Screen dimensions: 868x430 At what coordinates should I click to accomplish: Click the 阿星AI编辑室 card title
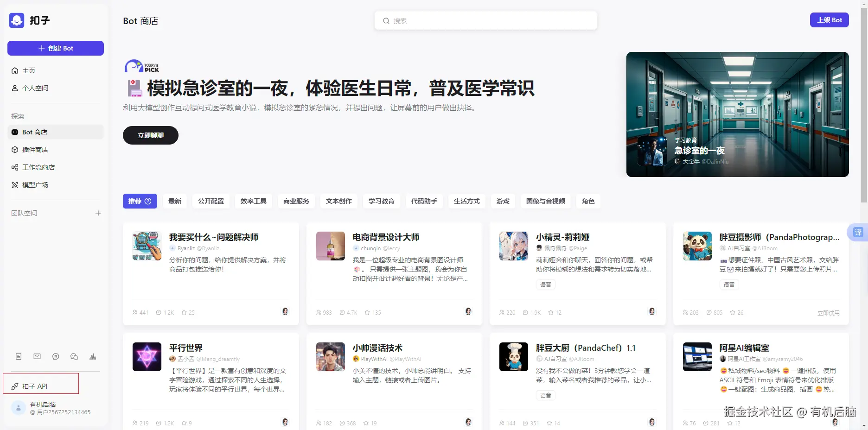tap(744, 348)
